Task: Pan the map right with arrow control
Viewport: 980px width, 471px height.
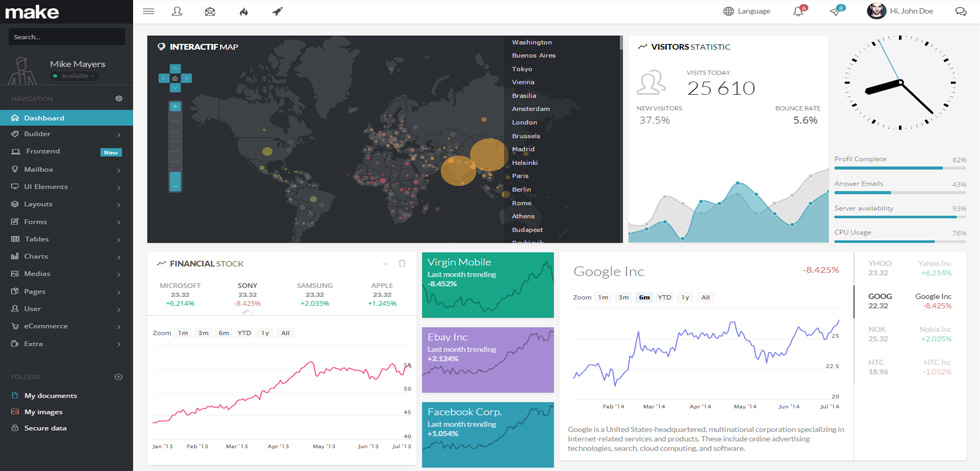Action: (186, 78)
